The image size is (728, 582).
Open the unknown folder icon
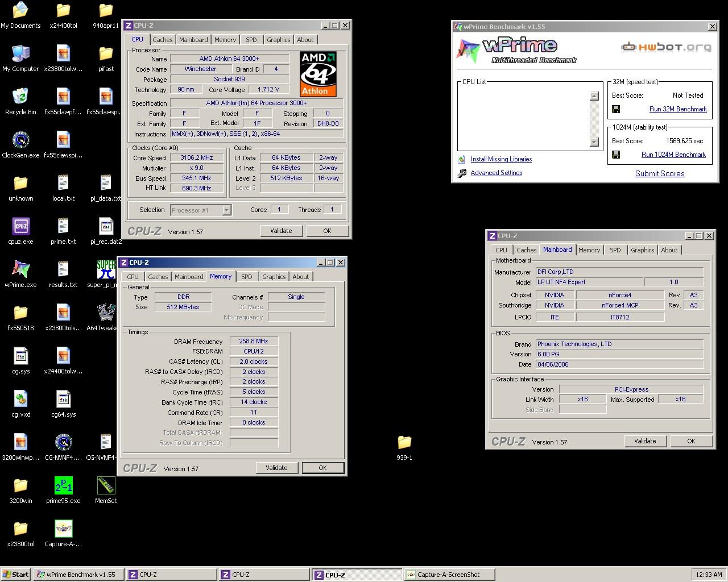pos(20,183)
